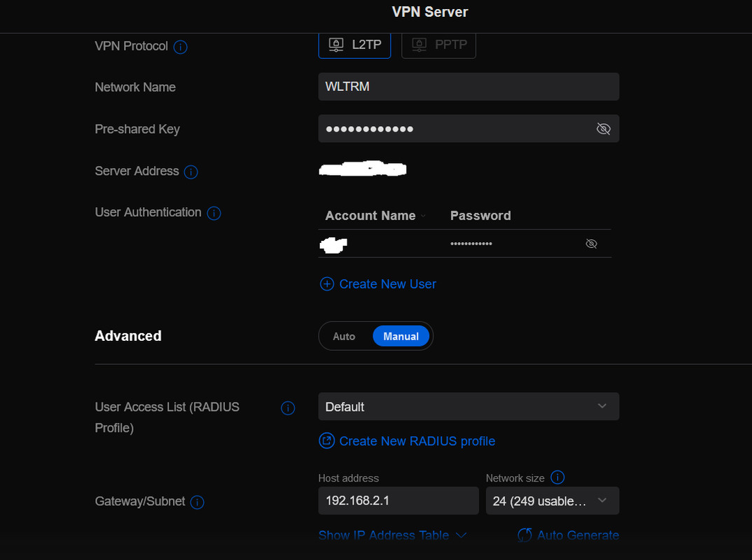Open the Network size dropdown

(552, 500)
